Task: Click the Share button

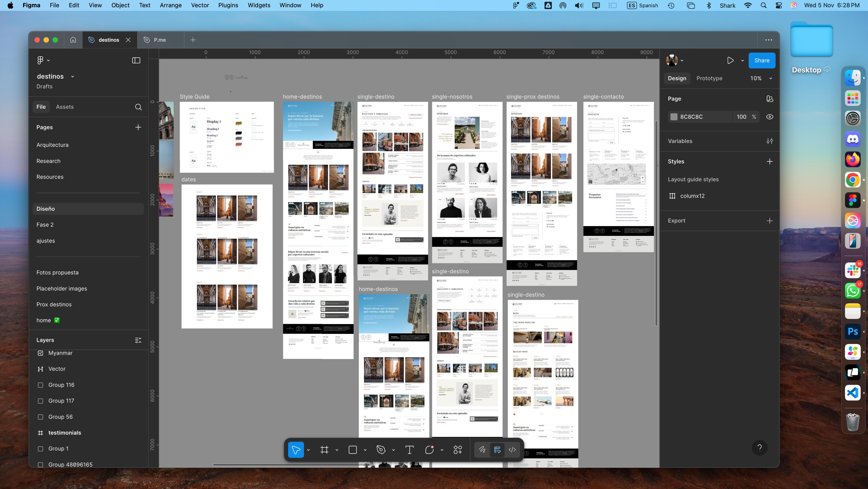Action: 762,60
